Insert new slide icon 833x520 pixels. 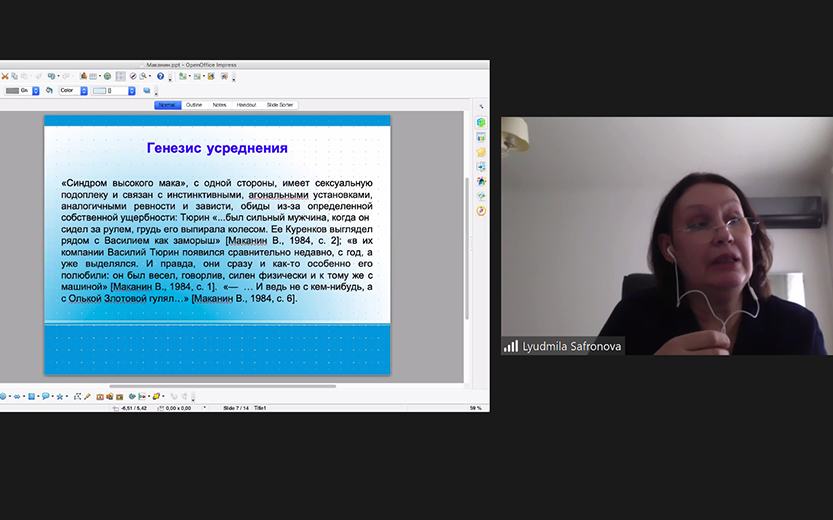click(x=183, y=76)
